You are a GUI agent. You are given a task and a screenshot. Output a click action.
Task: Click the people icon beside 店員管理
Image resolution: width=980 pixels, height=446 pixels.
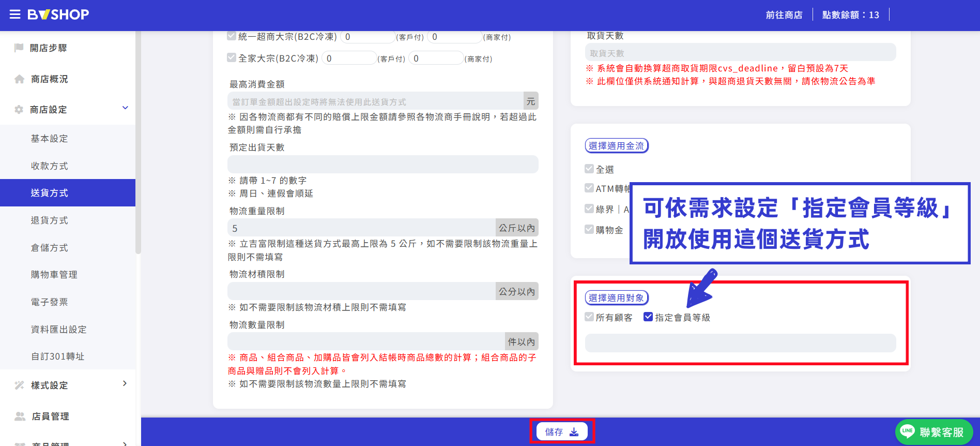20,416
